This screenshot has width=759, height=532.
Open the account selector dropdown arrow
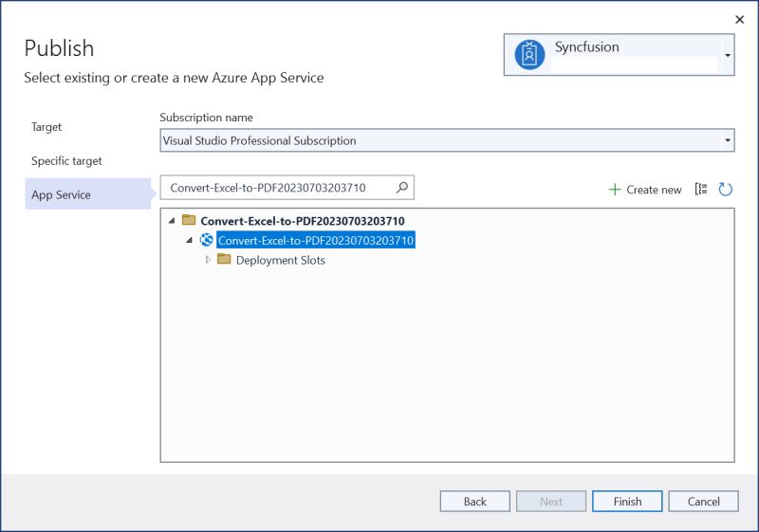point(728,55)
